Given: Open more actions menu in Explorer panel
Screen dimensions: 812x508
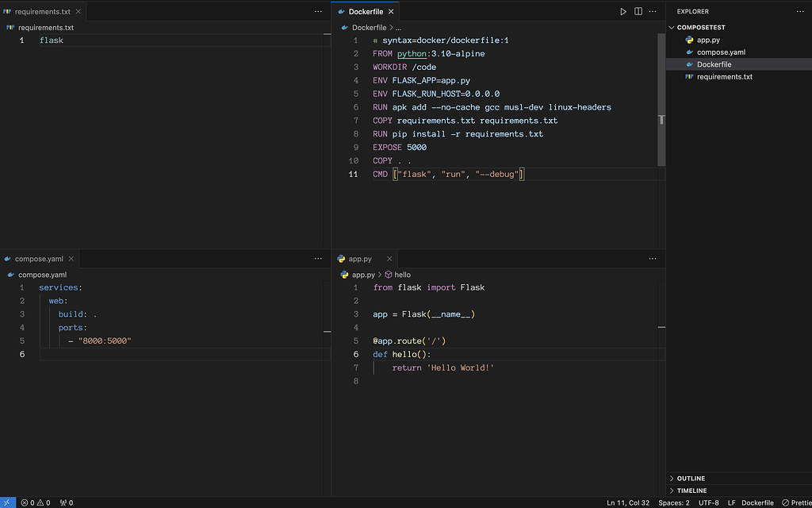Looking at the screenshot, I should pos(799,11).
